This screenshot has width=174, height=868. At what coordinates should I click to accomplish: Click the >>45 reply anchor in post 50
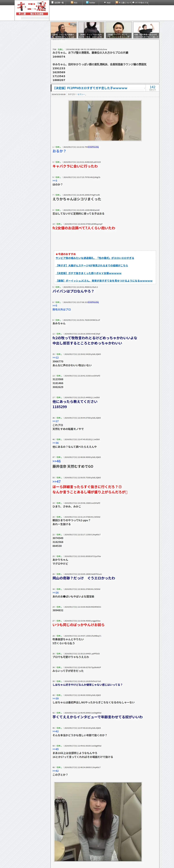tap(55, 749)
